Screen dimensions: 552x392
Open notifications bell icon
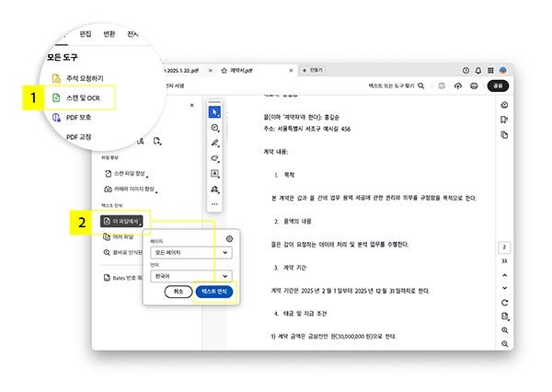(x=478, y=71)
